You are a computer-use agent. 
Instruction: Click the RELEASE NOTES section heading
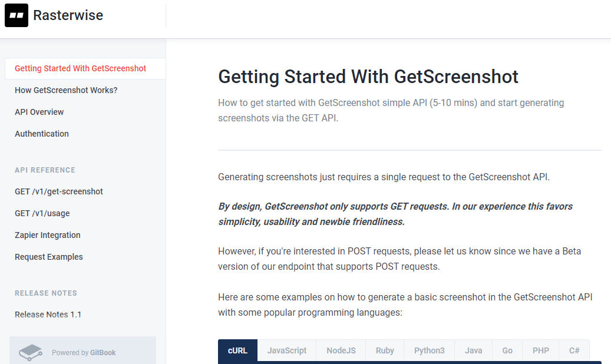(46, 293)
